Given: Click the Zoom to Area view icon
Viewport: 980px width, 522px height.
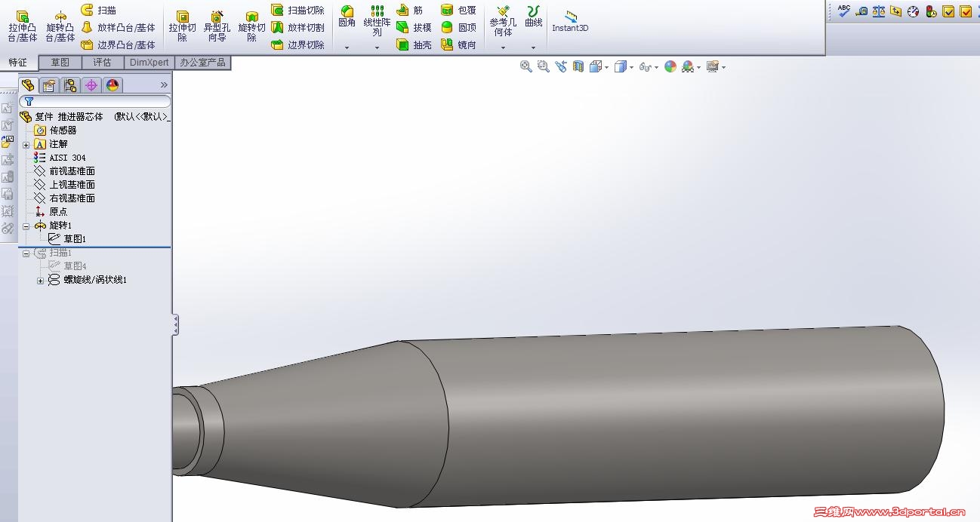Looking at the screenshot, I should 544,66.
